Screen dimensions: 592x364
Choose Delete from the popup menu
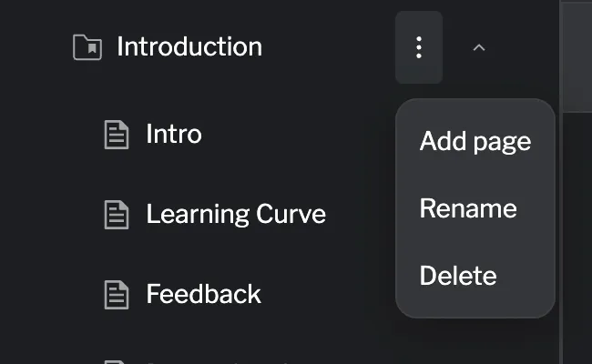[x=457, y=276]
